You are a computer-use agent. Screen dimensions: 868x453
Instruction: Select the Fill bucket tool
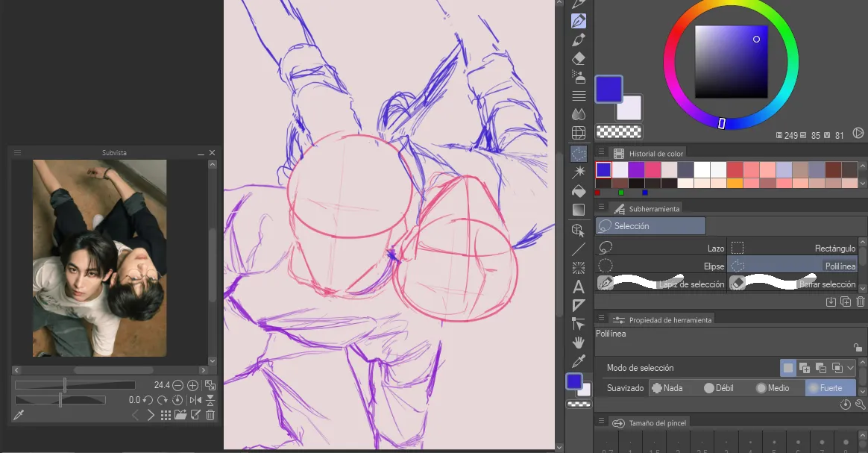point(579,191)
